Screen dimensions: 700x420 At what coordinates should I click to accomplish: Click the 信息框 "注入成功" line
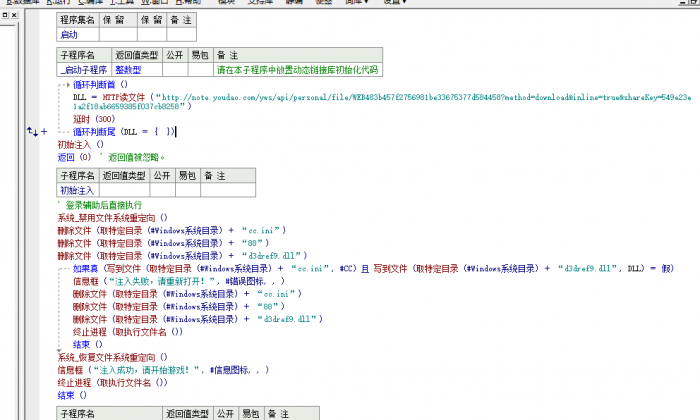[x=163, y=370]
